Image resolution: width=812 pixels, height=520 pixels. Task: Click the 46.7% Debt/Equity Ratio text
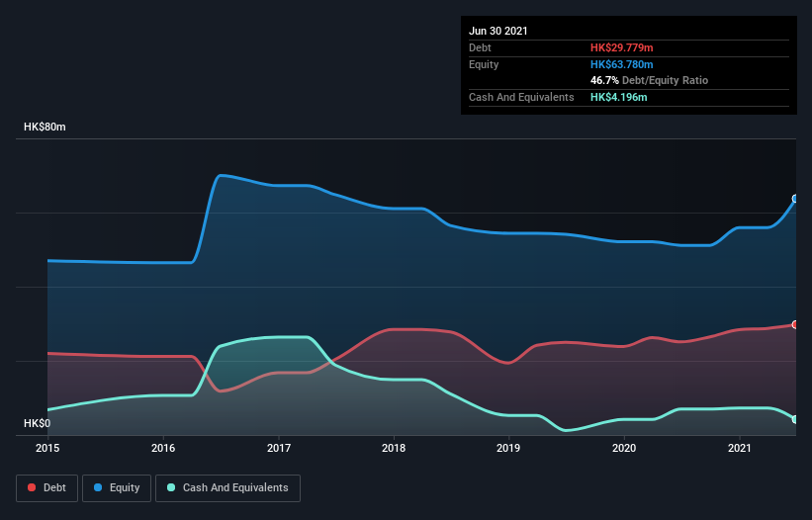pos(650,81)
